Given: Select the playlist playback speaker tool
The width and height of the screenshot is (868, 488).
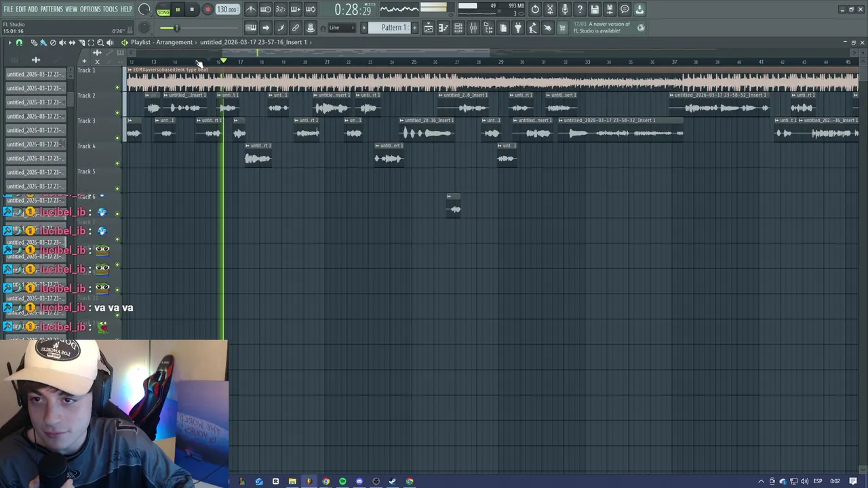Looking at the screenshot, I should [110, 42].
